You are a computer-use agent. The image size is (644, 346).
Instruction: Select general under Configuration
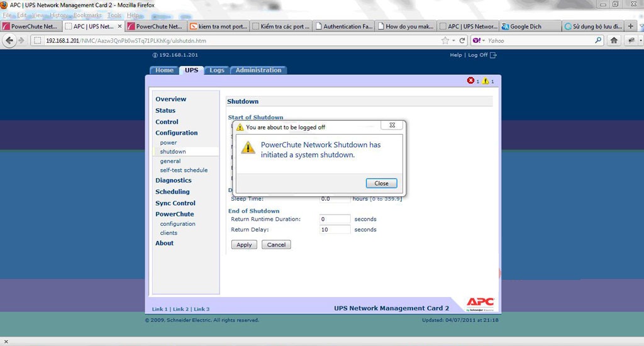coord(170,161)
